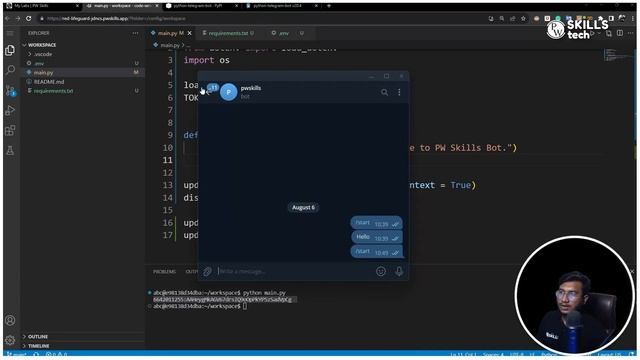
Task: Open the browser extensions puzzle icon
Action: pos(601,18)
